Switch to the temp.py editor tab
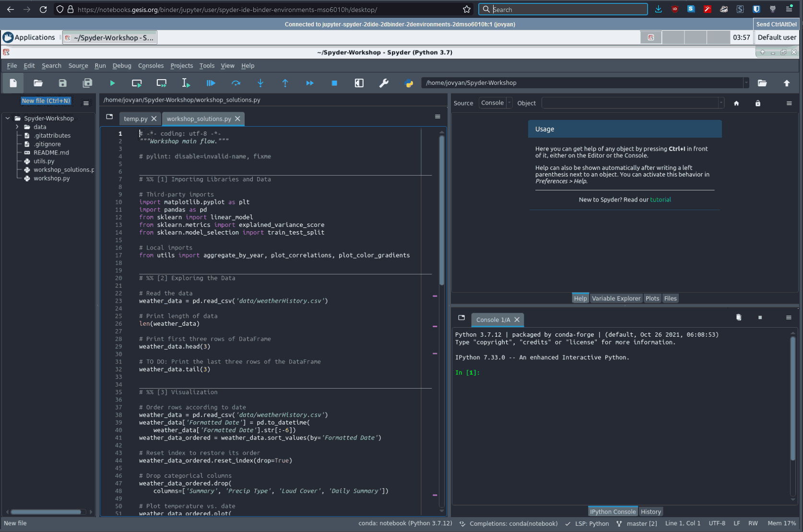This screenshot has height=532, width=803. [135, 119]
